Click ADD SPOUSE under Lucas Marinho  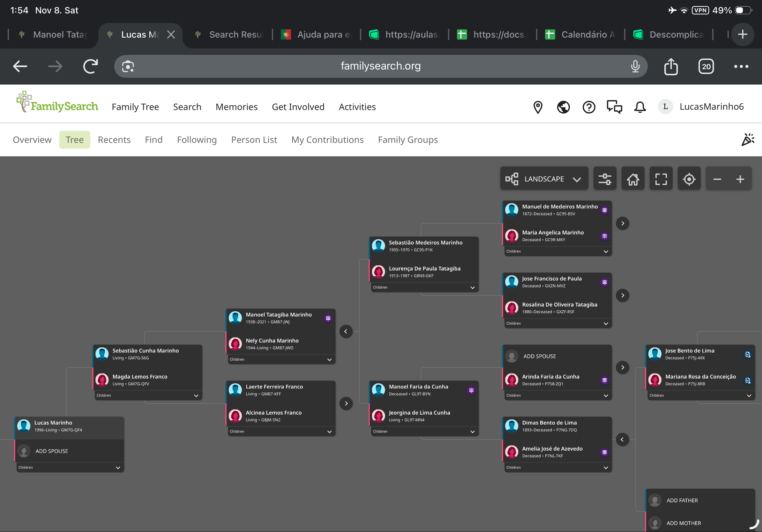(x=52, y=451)
